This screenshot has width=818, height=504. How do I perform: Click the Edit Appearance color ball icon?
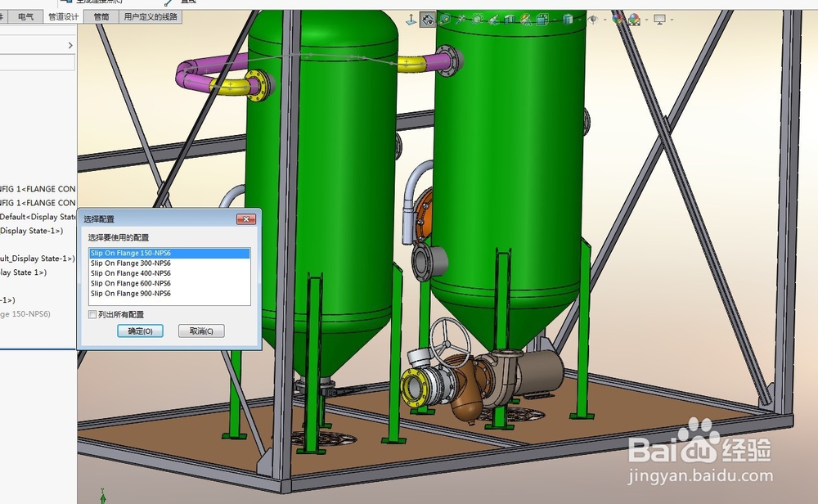point(618,20)
